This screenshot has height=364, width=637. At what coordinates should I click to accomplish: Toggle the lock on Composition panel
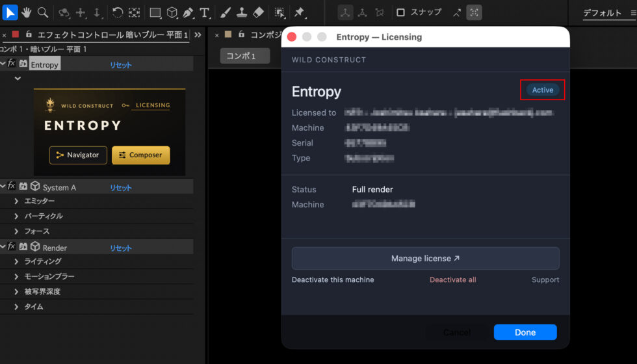pos(241,34)
